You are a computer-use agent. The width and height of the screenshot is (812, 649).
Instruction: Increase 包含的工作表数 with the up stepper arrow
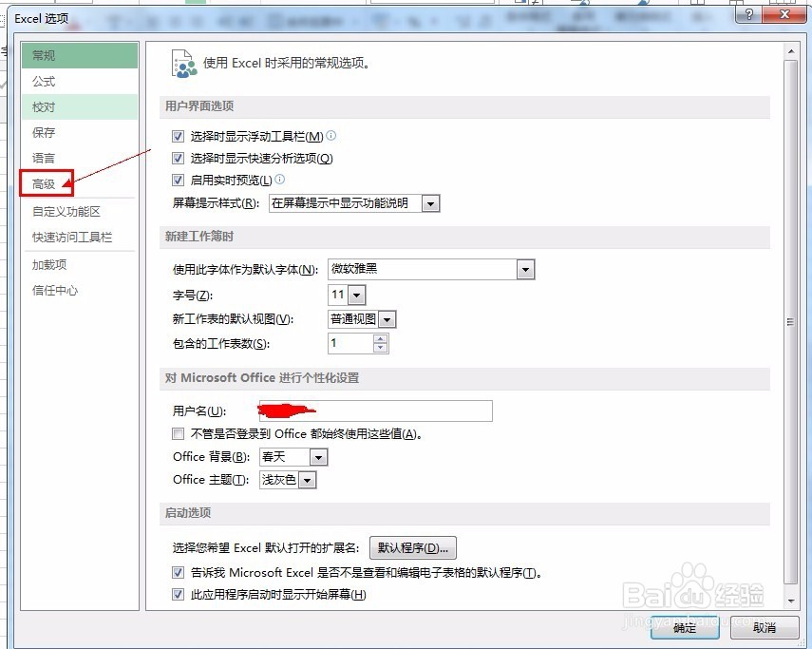pyautogui.click(x=380, y=338)
